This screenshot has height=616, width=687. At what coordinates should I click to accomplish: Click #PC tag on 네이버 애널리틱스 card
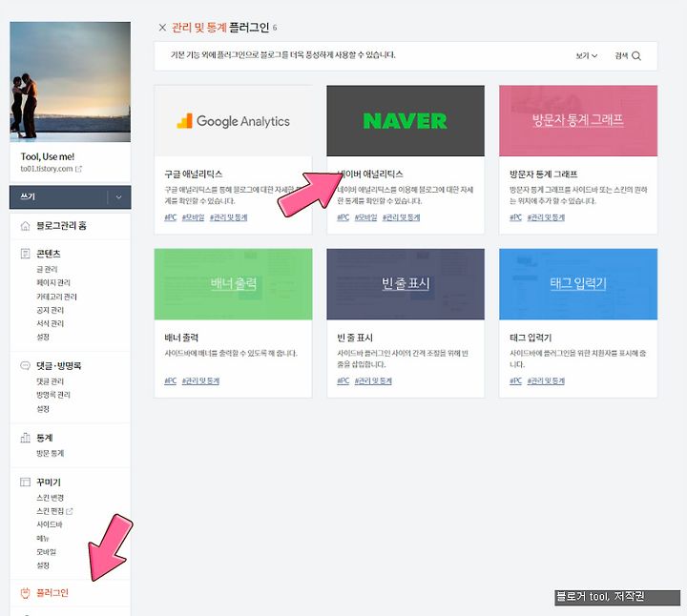[343, 217]
